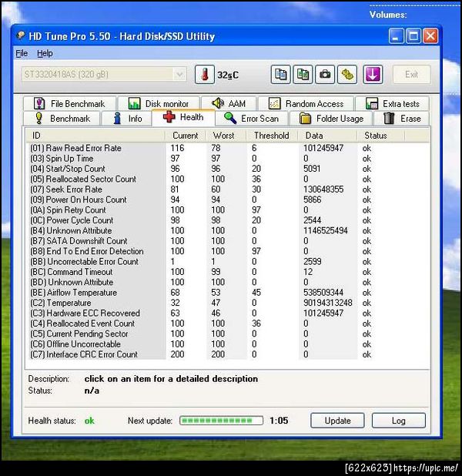The height and width of the screenshot is (476, 462).
Task: Click the copy info to clipboard icon
Action: click(280, 75)
